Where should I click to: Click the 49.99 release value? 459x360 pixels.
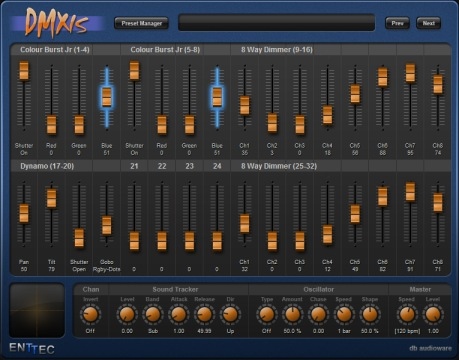[204, 331]
